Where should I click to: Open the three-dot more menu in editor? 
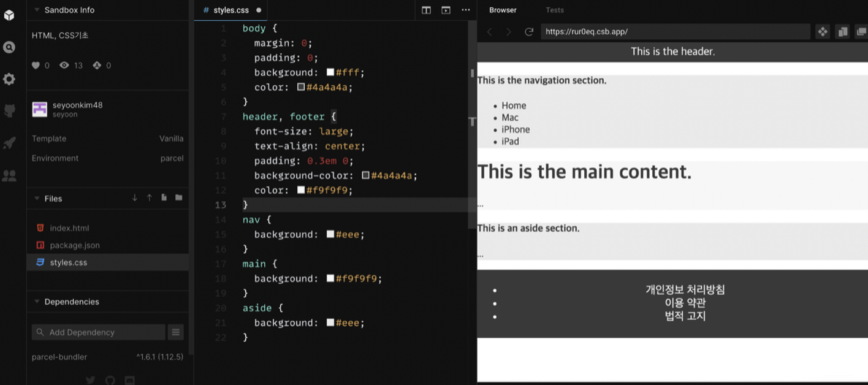pyautogui.click(x=466, y=10)
